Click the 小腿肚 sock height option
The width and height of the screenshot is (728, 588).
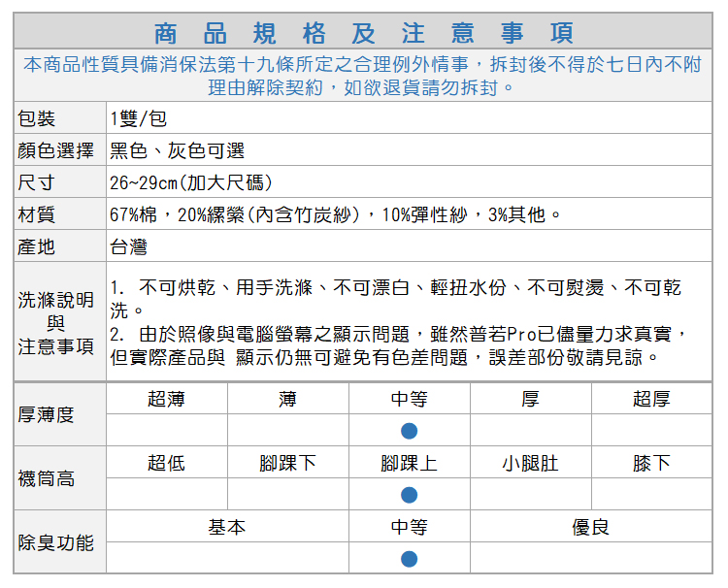(530, 463)
